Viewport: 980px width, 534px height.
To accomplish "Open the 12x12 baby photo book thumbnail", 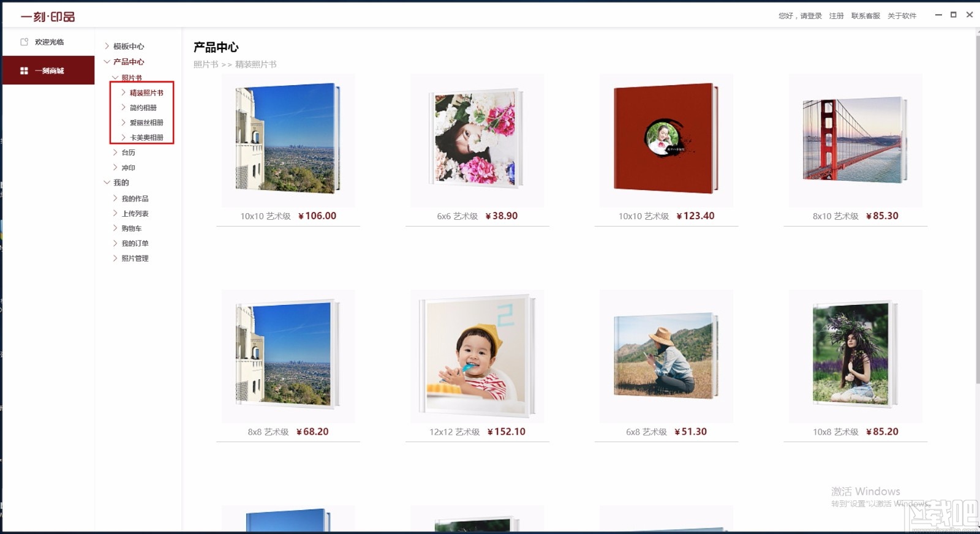I will tap(477, 356).
